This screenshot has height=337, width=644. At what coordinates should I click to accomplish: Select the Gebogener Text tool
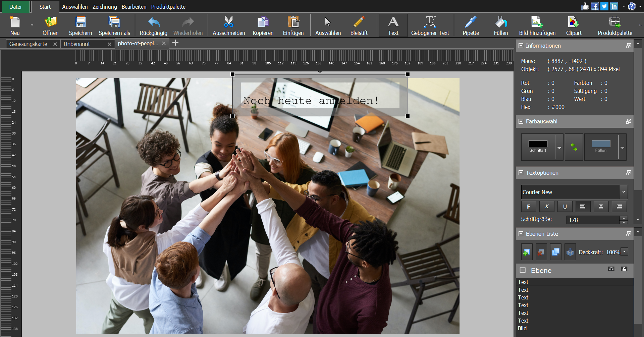click(x=430, y=25)
